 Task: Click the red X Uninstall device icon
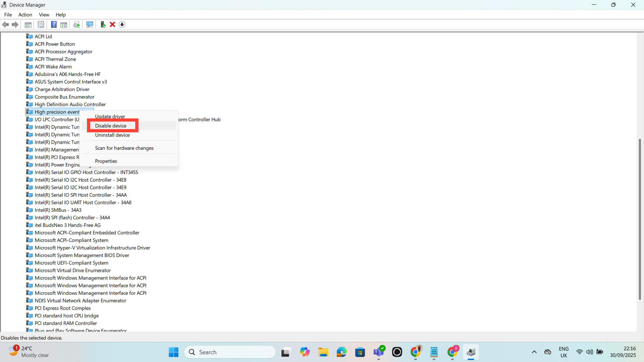(x=112, y=24)
